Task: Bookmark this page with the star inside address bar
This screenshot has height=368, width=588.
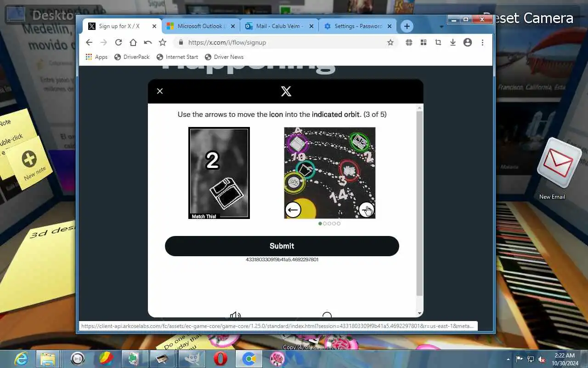Action: (390, 42)
